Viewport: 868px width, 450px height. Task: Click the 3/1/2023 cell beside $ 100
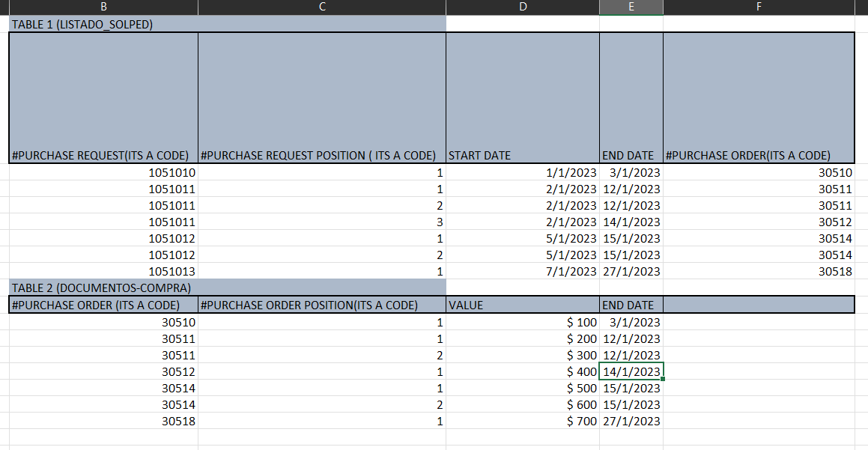(631, 322)
